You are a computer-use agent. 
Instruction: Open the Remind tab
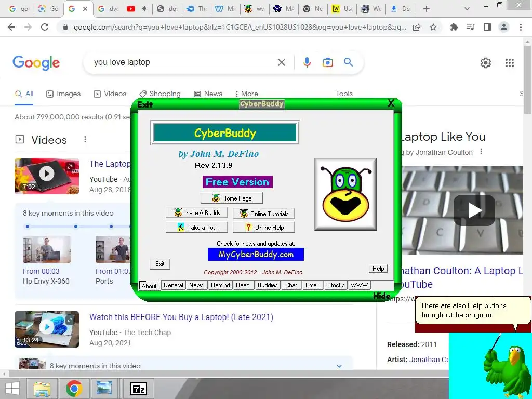coord(220,285)
